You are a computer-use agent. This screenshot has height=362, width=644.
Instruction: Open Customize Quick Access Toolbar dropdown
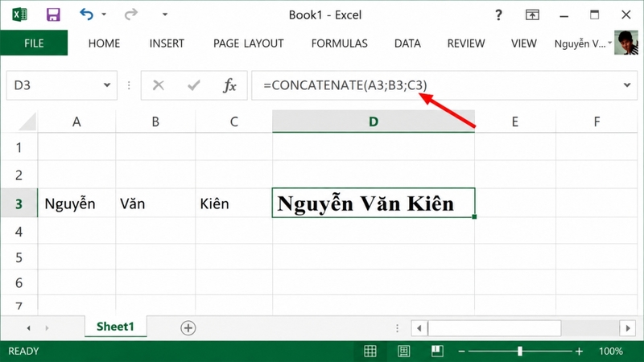tap(165, 14)
